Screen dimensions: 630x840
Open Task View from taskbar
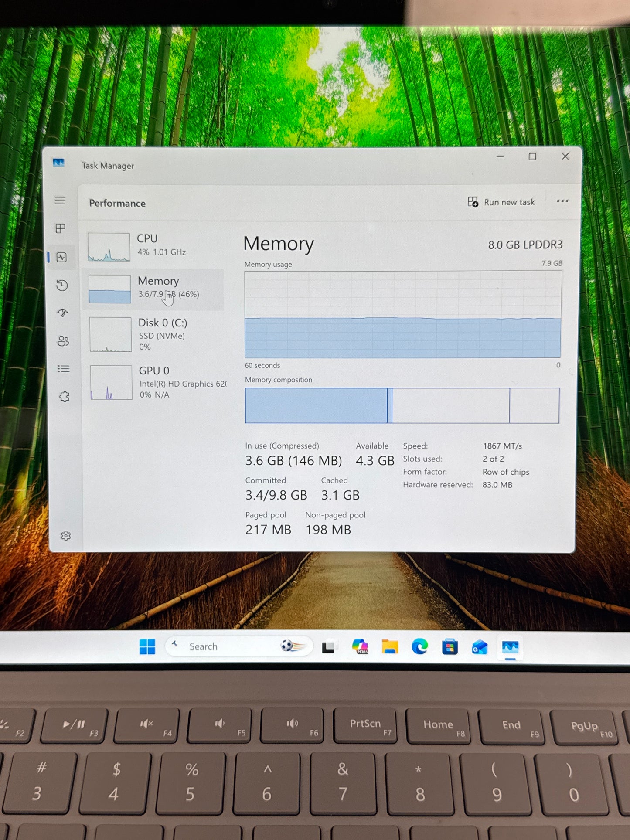(x=329, y=647)
